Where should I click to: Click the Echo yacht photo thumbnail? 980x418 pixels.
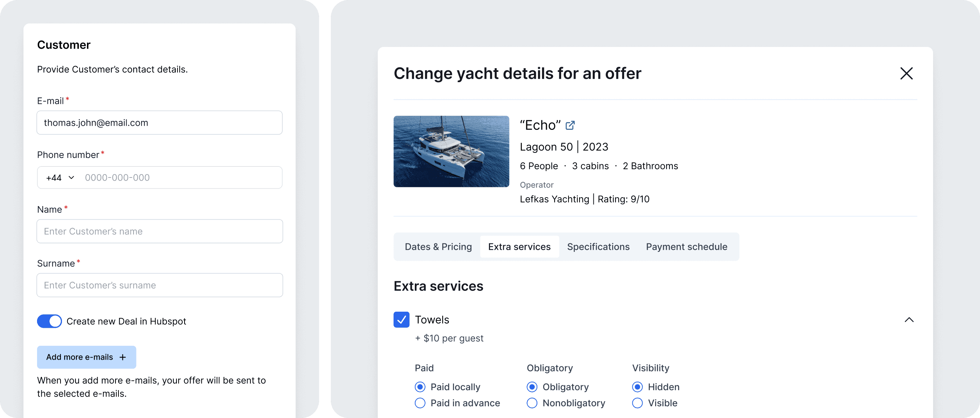click(x=451, y=151)
